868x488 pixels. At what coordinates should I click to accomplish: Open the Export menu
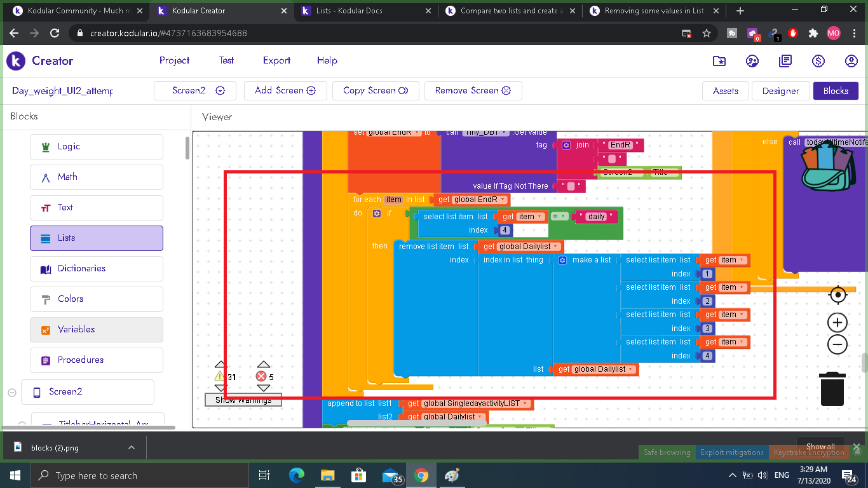(276, 60)
